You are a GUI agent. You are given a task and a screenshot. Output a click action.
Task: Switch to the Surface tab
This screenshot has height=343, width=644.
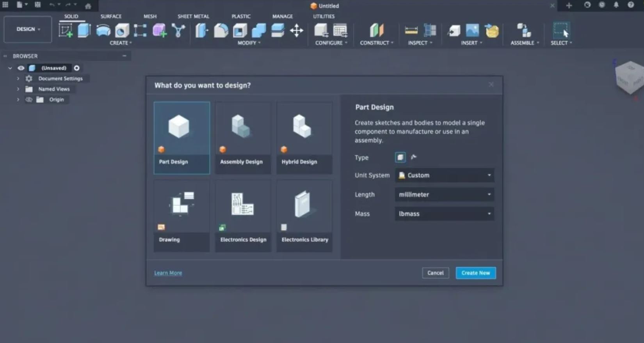111,16
